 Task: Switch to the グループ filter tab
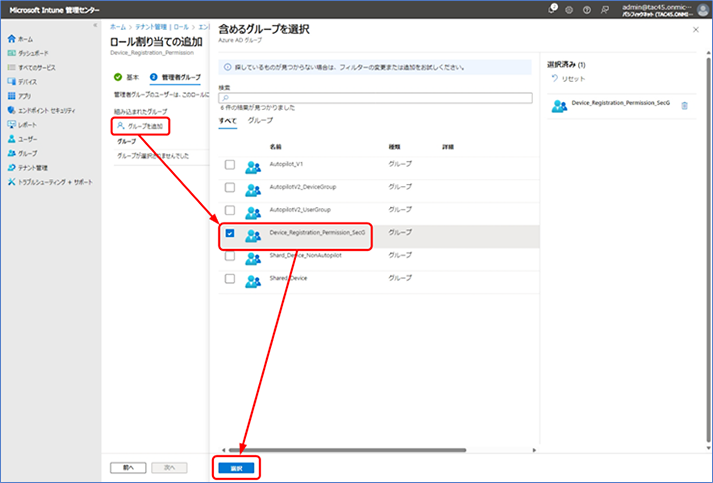pos(260,121)
